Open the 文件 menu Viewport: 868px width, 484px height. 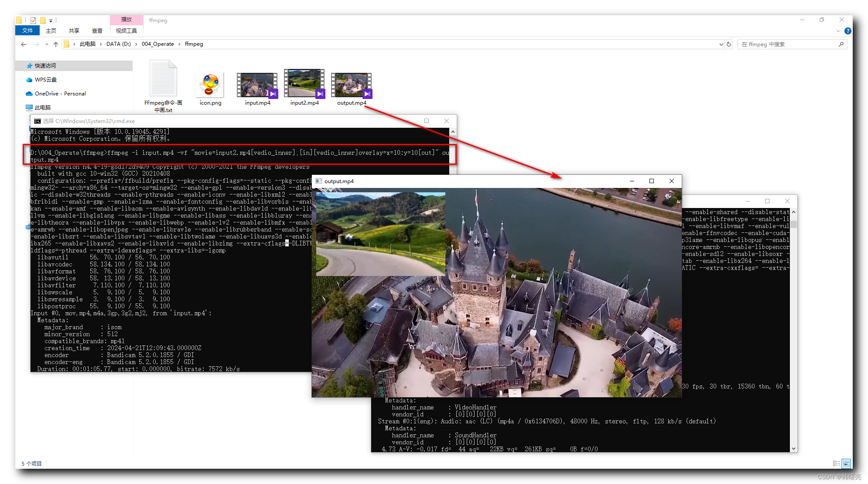(x=27, y=31)
